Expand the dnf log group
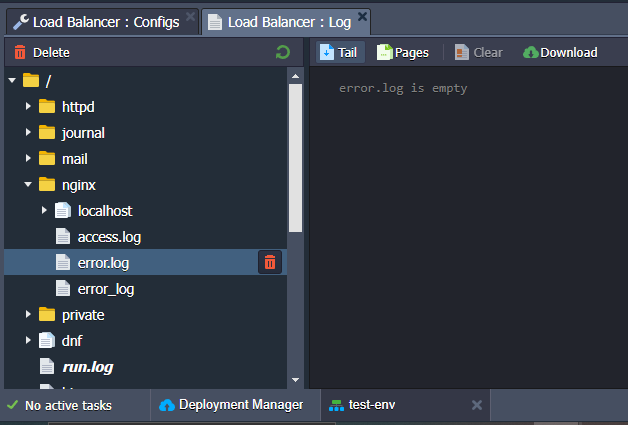The height and width of the screenshot is (425, 628). coord(28,340)
